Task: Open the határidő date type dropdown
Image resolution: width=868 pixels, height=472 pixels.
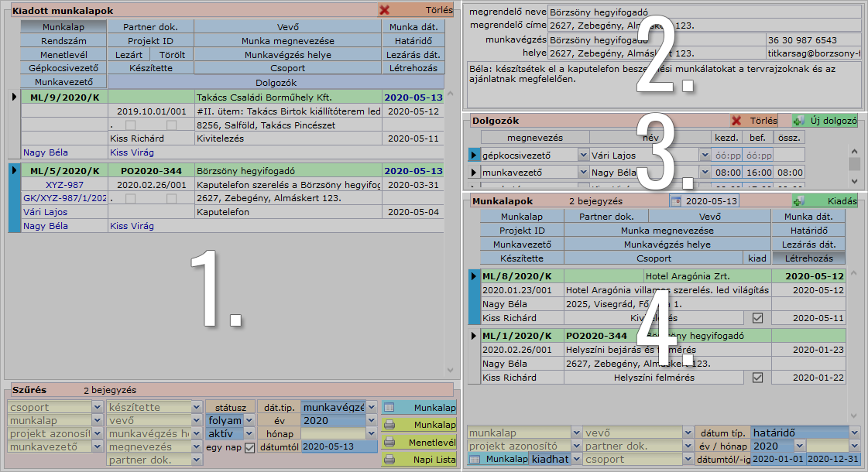Action: [854, 433]
